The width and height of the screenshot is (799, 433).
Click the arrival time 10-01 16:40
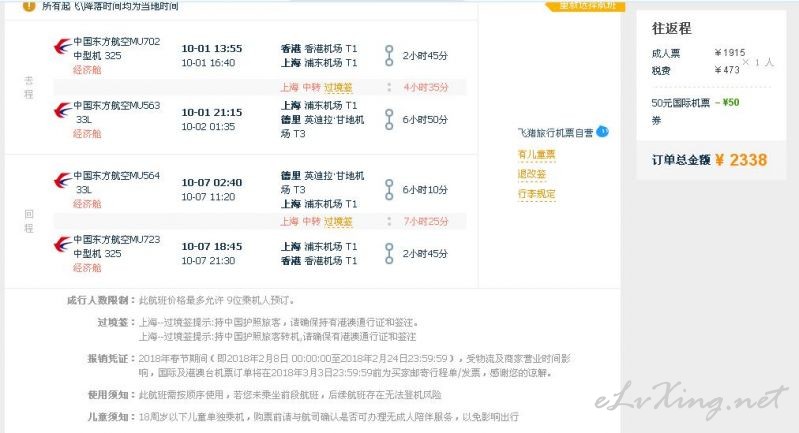pos(208,63)
